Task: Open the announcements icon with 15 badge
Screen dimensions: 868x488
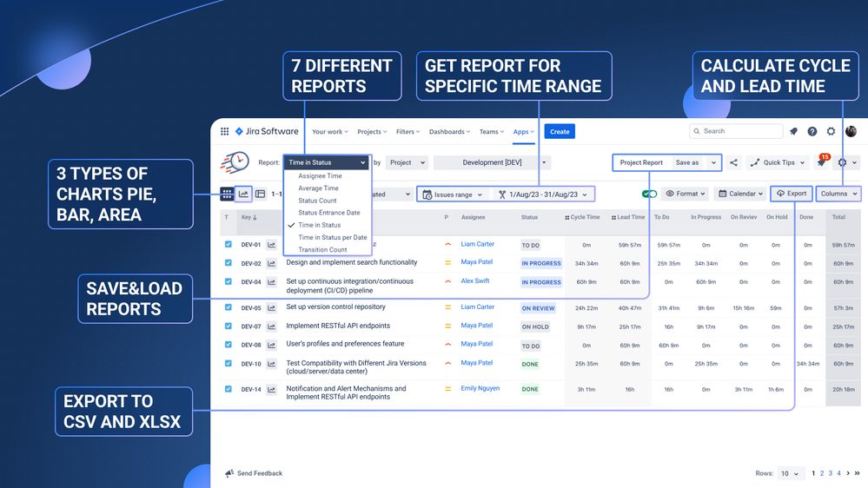Action: coord(822,161)
